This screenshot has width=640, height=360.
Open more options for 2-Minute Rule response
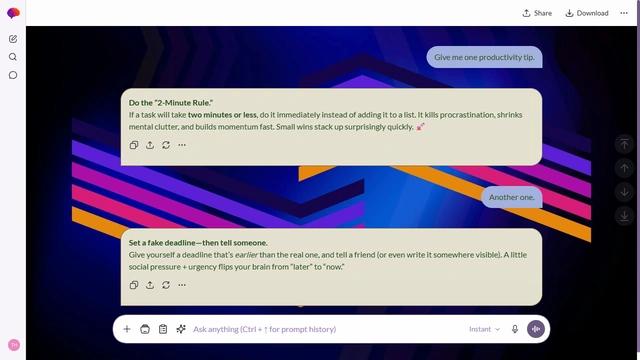(x=182, y=145)
